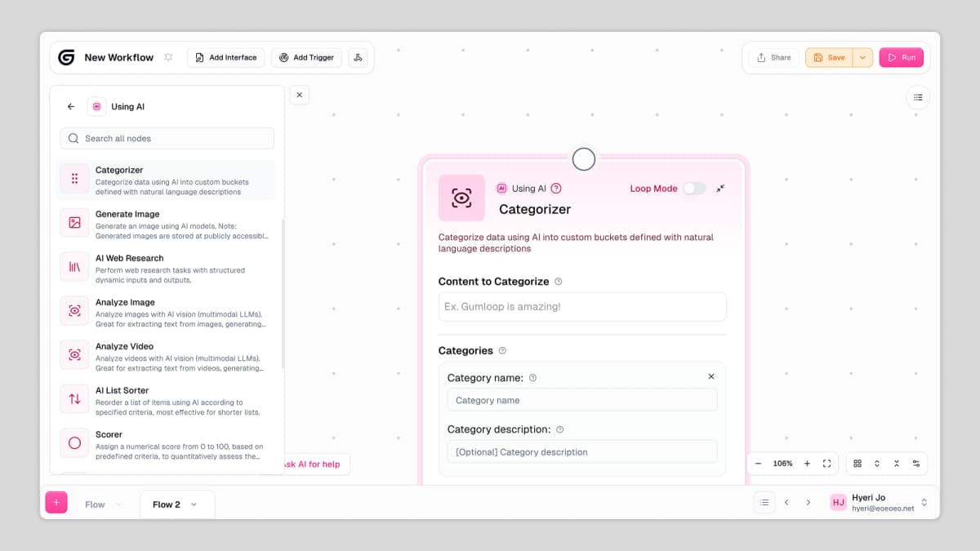Click the AI List Sorter node icon
Screen dimensions: 980x551
click(x=74, y=398)
